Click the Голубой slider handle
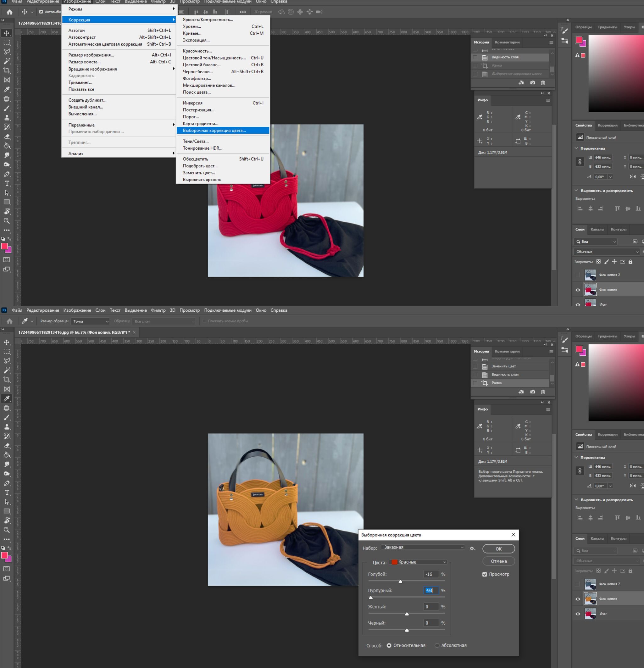644x668 pixels. click(x=400, y=582)
